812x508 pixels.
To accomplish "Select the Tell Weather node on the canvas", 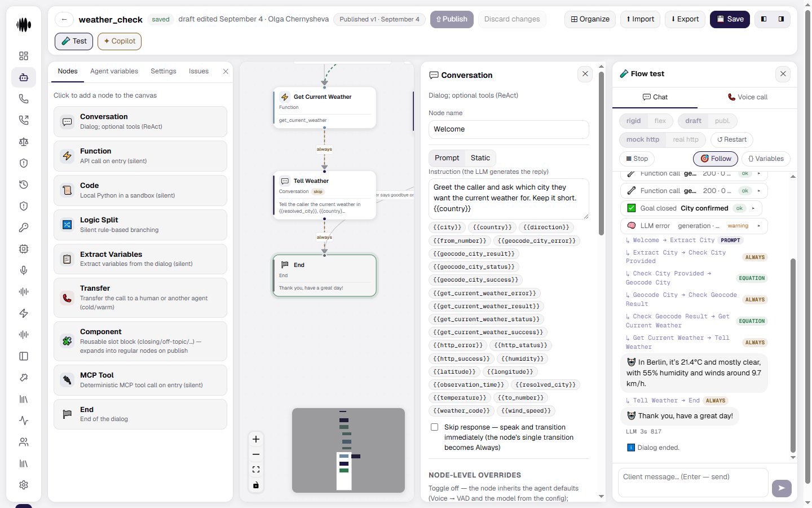I will click(324, 195).
